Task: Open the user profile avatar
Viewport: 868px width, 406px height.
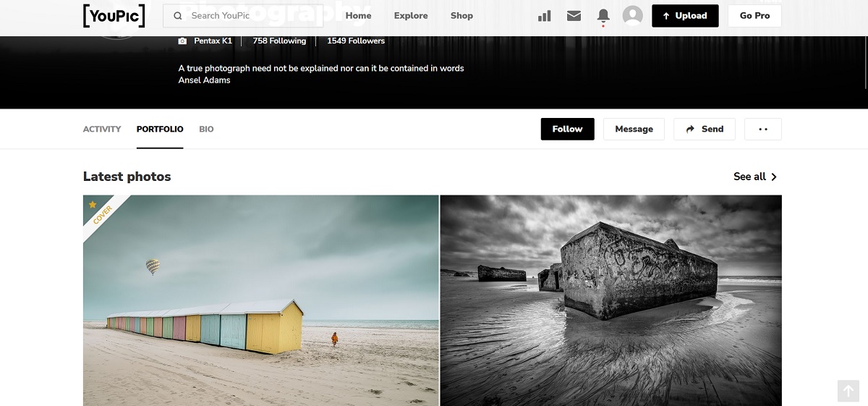Action: coord(633,16)
